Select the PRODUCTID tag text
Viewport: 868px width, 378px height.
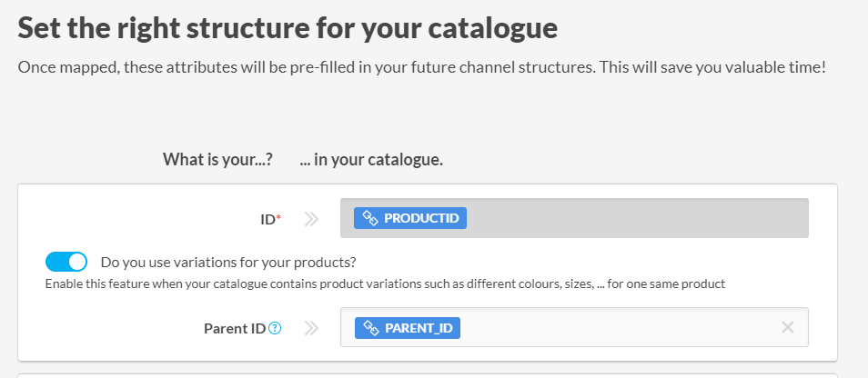pos(421,218)
